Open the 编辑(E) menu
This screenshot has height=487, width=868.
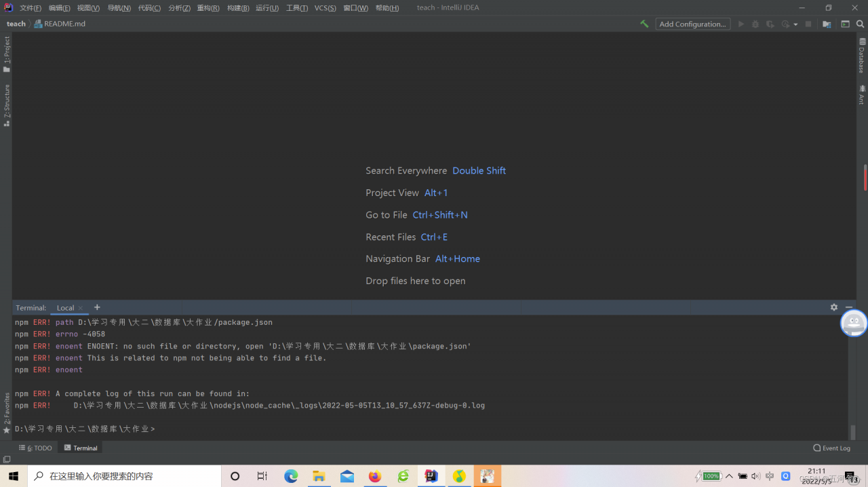click(x=59, y=7)
